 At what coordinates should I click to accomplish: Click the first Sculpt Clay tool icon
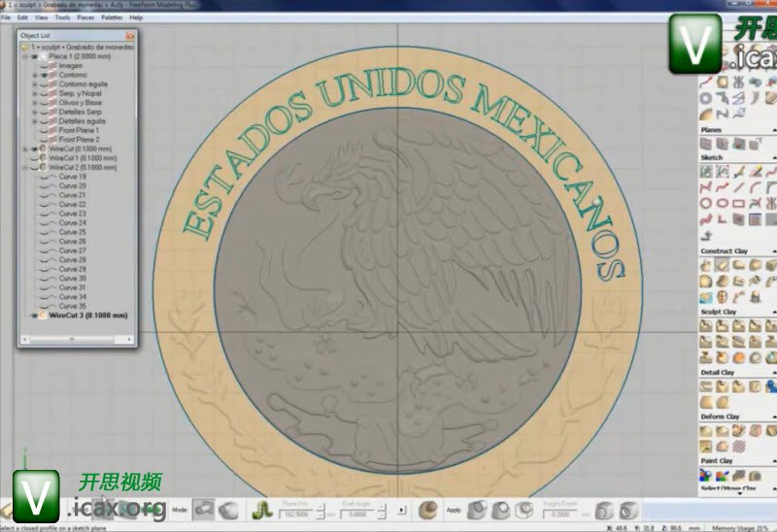tap(706, 326)
